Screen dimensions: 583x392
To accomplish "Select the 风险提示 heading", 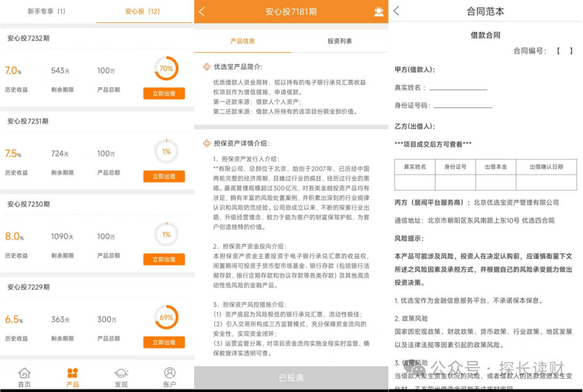I will click(x=409, y=239).
